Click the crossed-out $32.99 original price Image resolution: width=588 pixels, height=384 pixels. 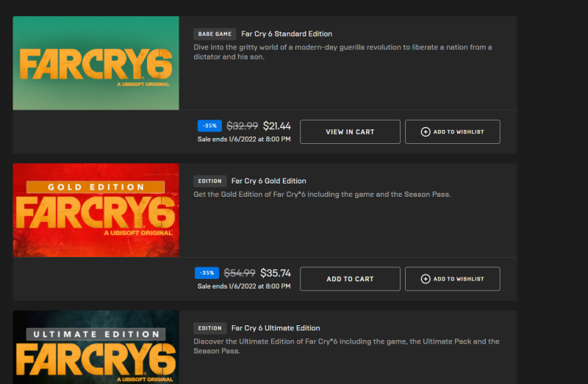click(x=242, y=126)
